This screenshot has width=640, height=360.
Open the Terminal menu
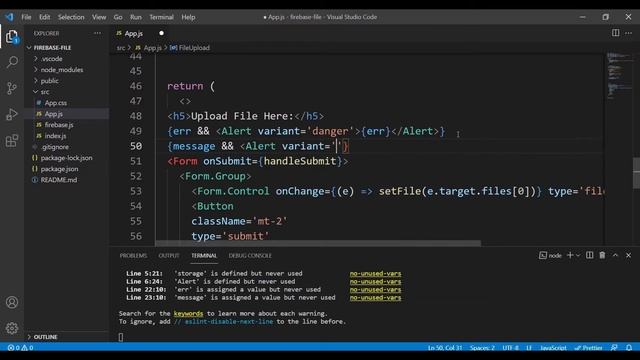[161, 17]
